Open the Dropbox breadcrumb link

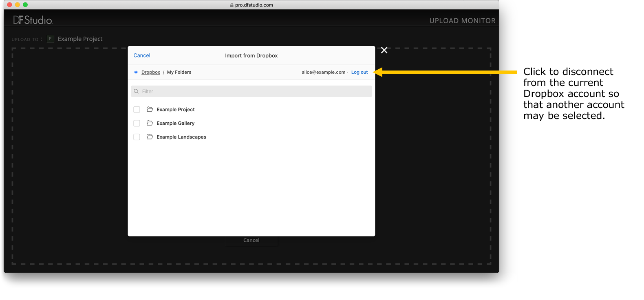pyautogui.click(x=151, y=72)
